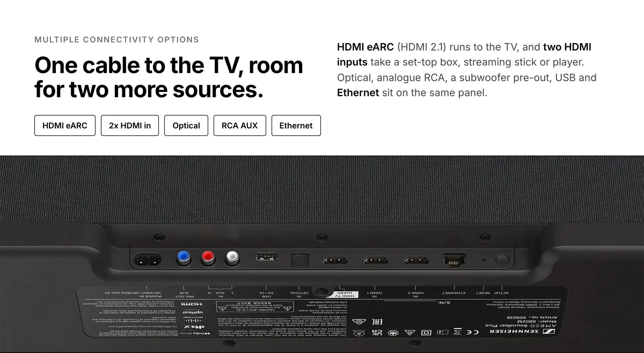Click "MULTIPLE CONNECTIVITY OPTIONS" overline text

click(x=116, y=40)
